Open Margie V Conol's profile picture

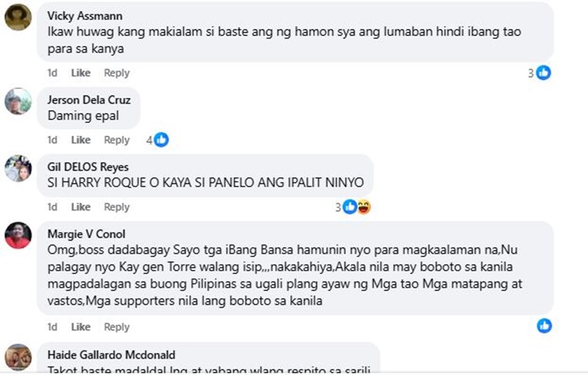(17, 235)
